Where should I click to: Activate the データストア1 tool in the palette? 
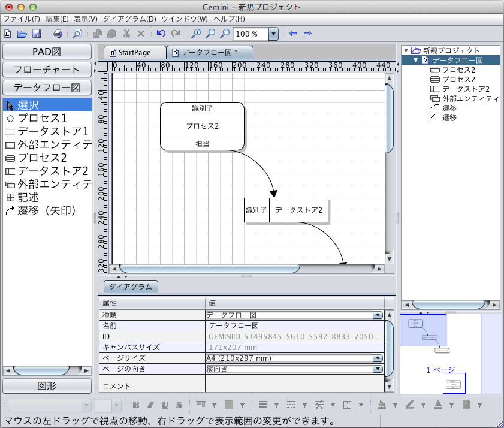[47, 131]
